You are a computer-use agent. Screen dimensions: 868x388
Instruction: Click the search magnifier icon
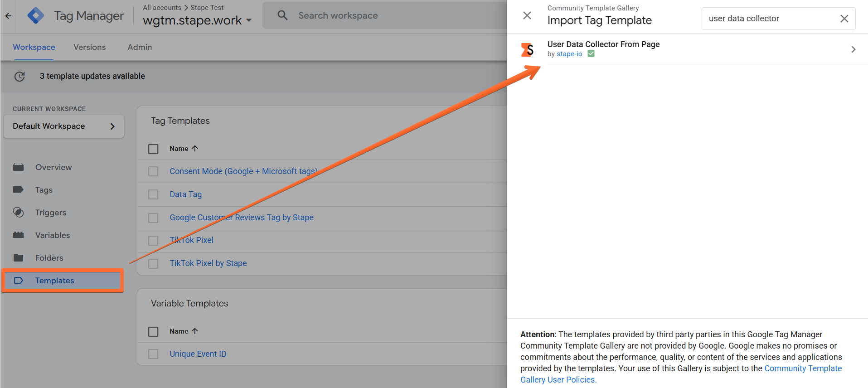282,15
